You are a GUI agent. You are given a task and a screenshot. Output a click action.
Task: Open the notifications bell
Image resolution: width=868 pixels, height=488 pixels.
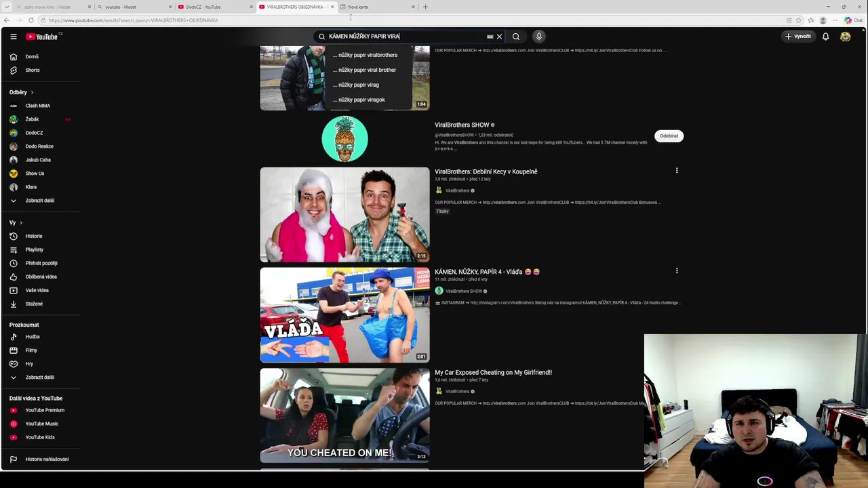click(825, 37)
